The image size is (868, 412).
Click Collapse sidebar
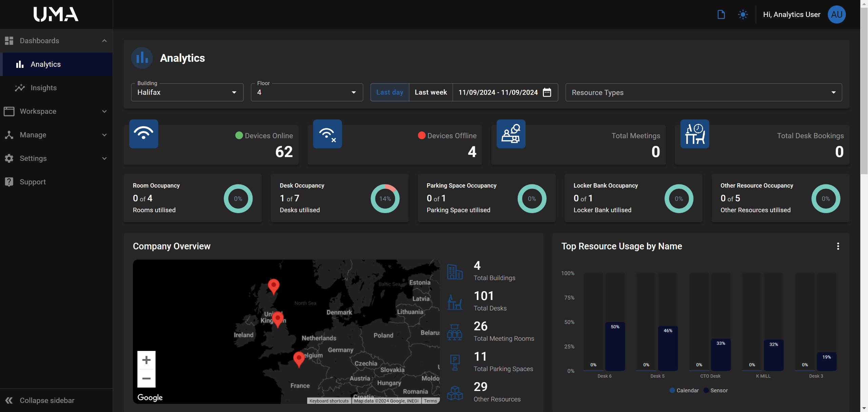tap(47, 400)
